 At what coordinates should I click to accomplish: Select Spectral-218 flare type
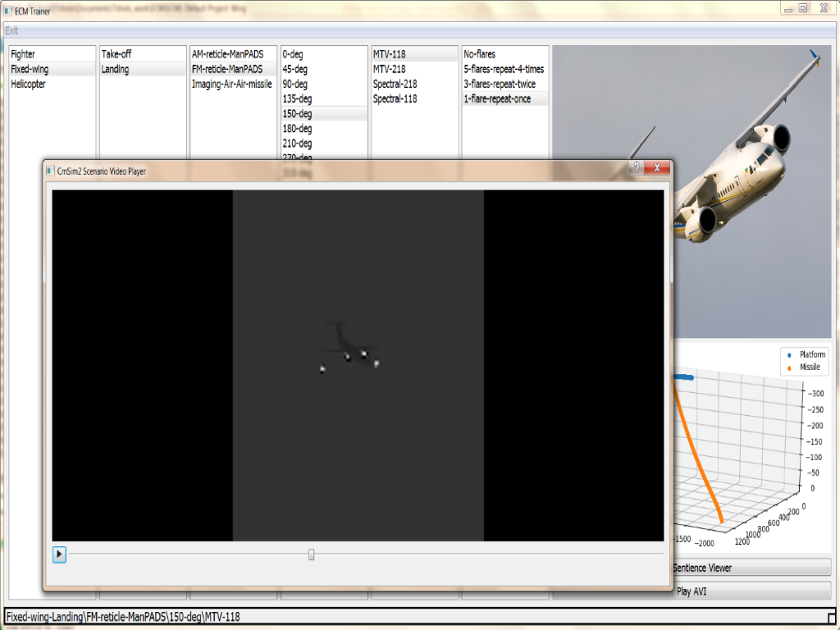click(395, 84)
